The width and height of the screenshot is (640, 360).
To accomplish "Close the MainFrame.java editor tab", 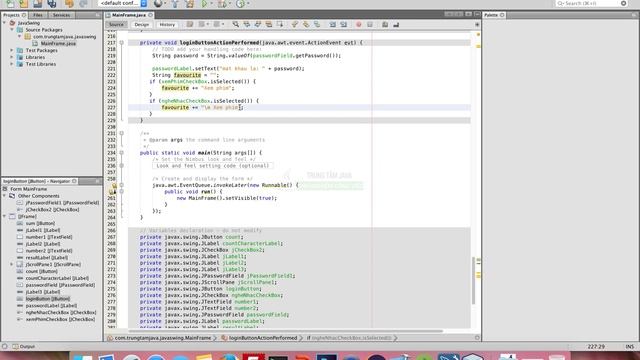I will (x=151, y=15).
